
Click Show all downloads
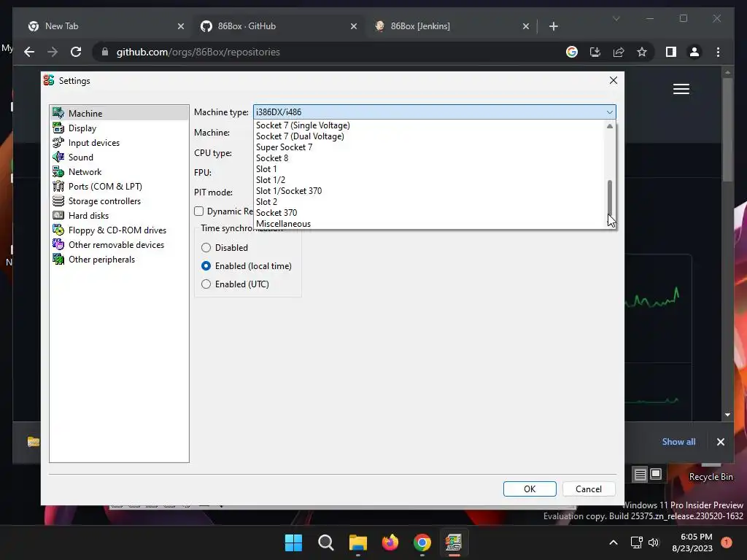(x=678, y=442)
